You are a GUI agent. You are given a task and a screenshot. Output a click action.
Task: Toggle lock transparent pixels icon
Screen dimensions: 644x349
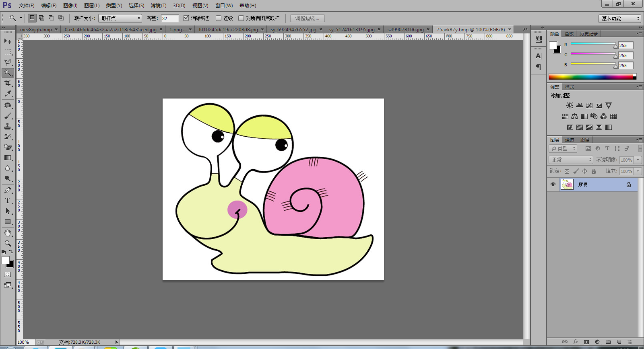tap(567, 171)
